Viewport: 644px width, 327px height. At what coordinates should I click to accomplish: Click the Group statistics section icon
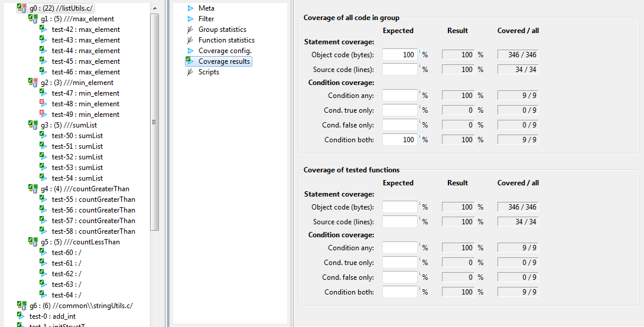(190, 29)
